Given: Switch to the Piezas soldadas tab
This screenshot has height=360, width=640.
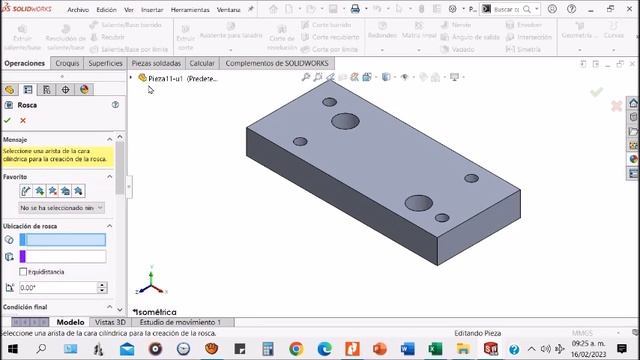Looking at the screenshot, I should point(156,63).
